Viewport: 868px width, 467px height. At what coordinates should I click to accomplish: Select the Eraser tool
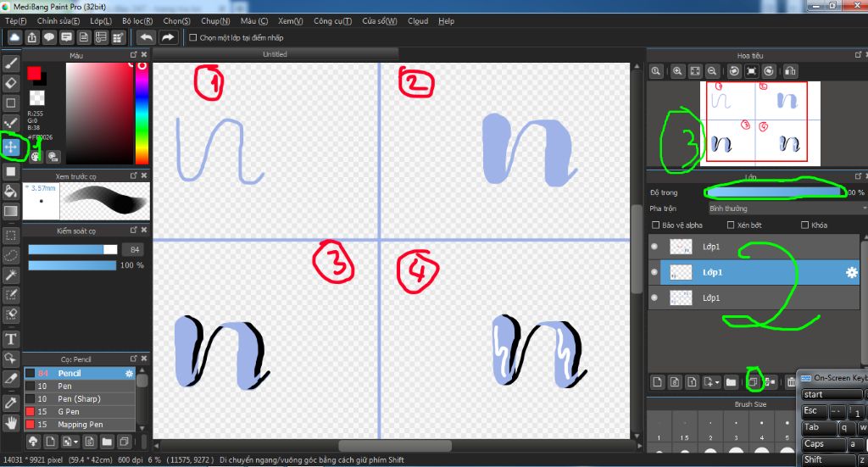(x=10, y=83)
